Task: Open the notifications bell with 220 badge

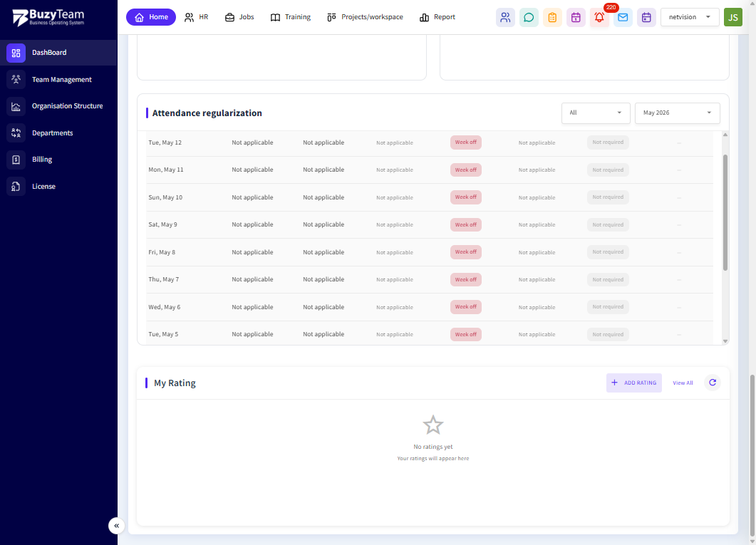Action: (599, 17)
